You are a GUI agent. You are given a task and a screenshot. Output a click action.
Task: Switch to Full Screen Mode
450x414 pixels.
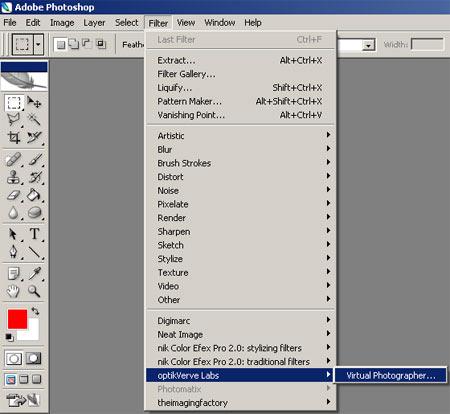pyautogui.click(x=36, y=379)
